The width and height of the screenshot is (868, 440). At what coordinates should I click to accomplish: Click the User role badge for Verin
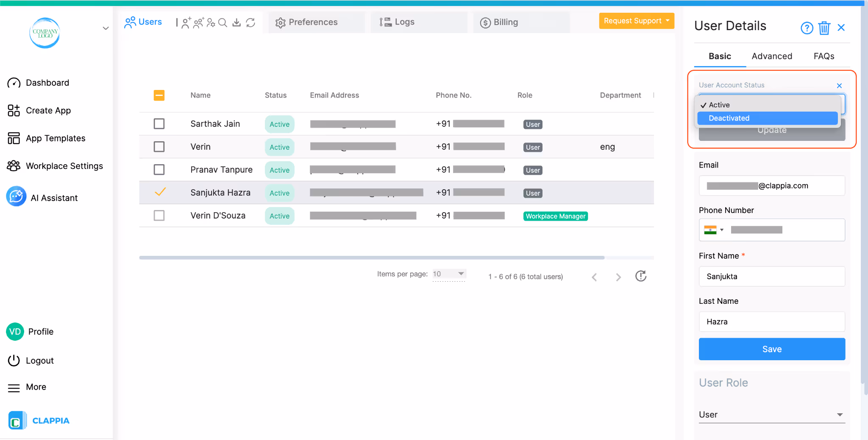pyautogui.click(x=533, y=147)
